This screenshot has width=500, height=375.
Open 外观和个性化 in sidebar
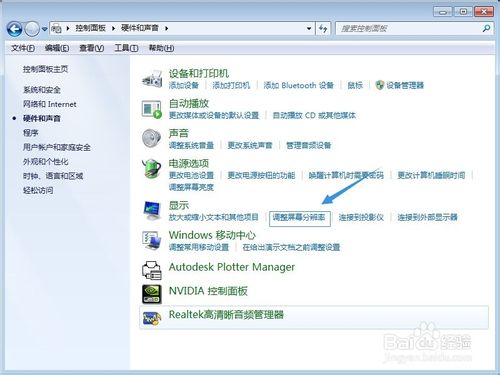coord(45,162)
